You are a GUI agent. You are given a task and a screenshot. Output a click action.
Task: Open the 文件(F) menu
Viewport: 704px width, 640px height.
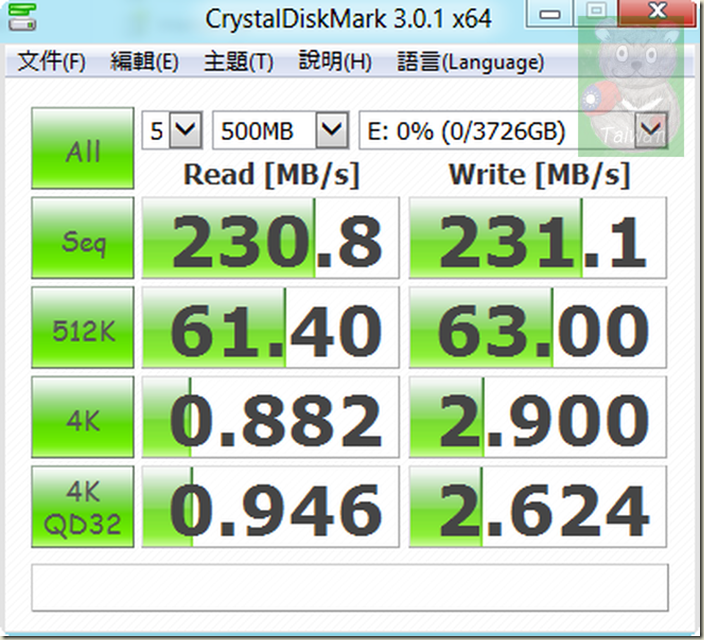pos(51,62)
